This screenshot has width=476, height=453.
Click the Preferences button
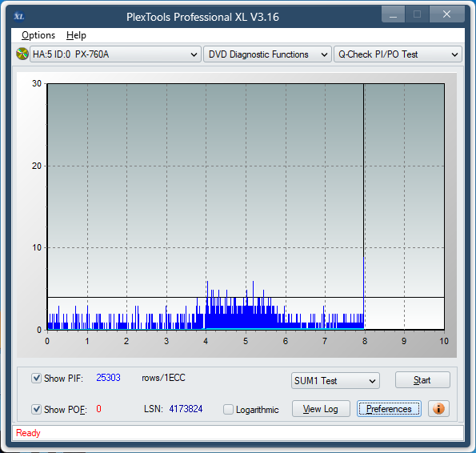(x=389, y=409)
